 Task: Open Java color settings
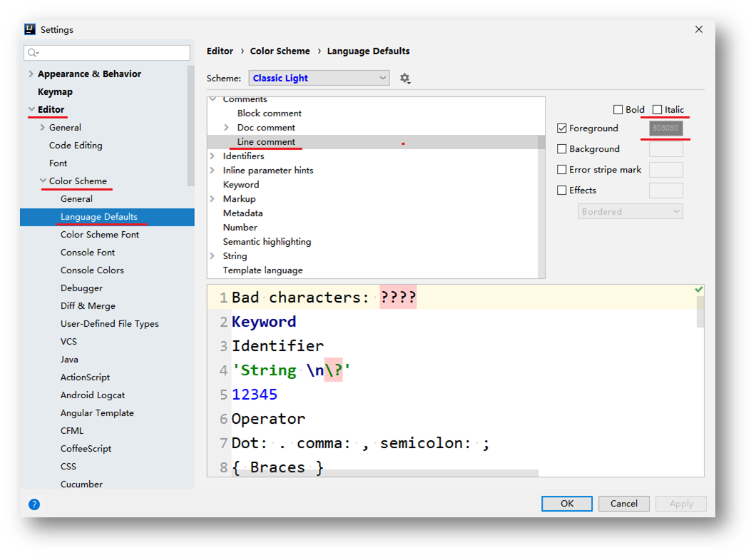(69, 360)
